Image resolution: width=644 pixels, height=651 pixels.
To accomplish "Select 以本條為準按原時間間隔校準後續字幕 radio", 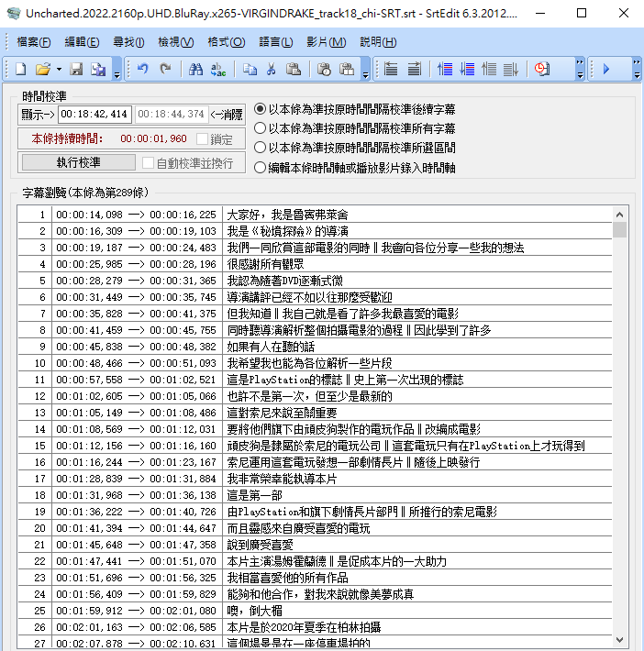I will (x=261, y=109).
